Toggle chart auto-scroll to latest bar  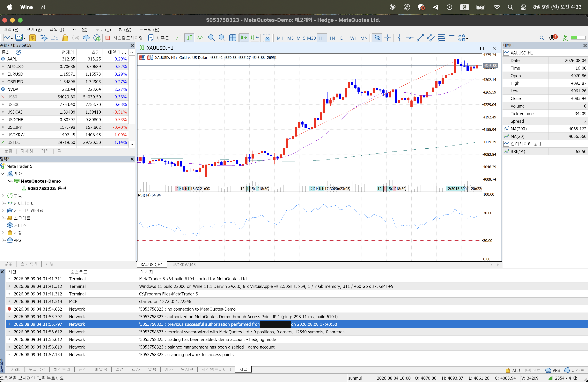(244, 38)
